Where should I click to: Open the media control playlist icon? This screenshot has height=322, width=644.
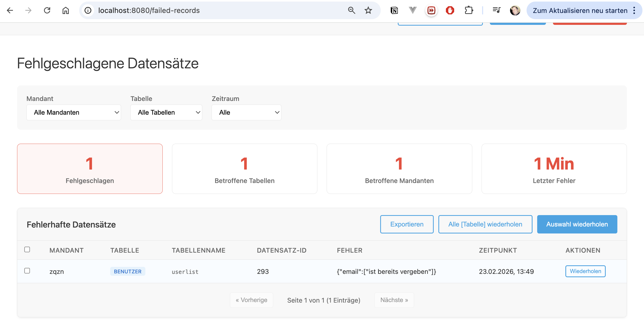tap(496, 10)
